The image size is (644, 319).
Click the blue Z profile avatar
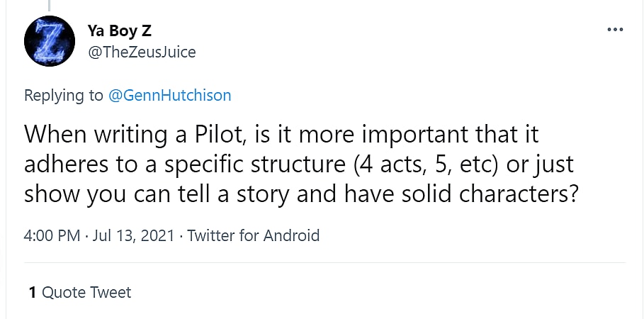(50, 40)
